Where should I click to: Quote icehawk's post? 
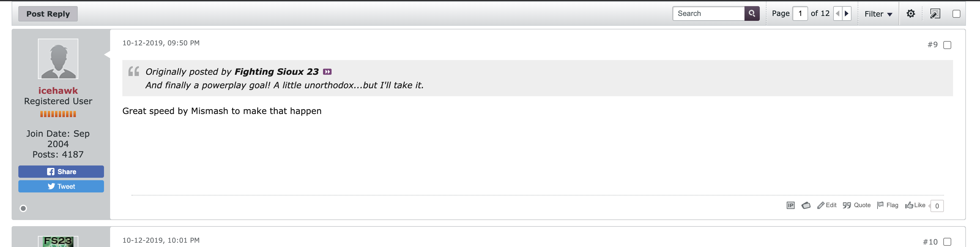[x=856, y=205]
